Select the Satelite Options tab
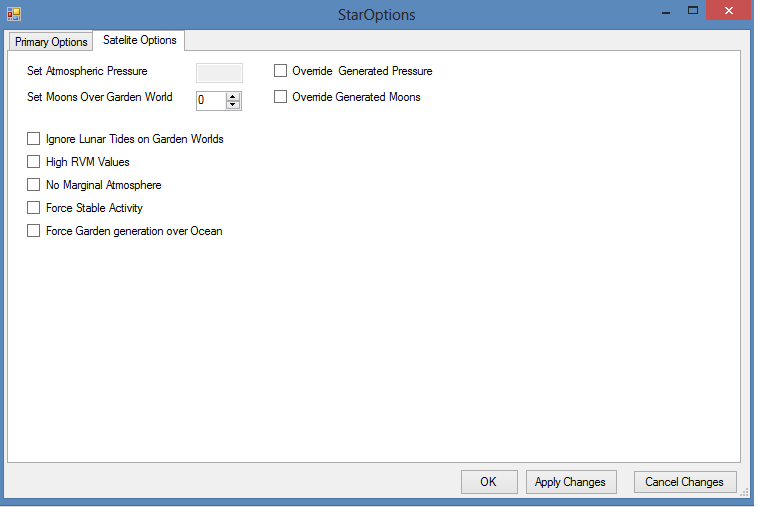Image resolution: width=758 pixels, height=507 pixels. [139, 40]
